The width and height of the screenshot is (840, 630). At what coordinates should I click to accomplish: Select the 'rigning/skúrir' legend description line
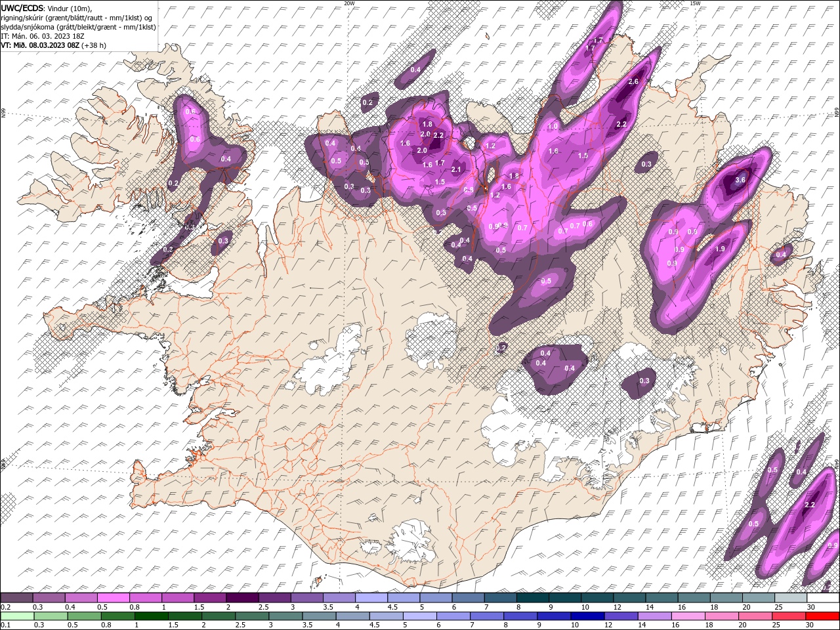[x=77, y=17]
